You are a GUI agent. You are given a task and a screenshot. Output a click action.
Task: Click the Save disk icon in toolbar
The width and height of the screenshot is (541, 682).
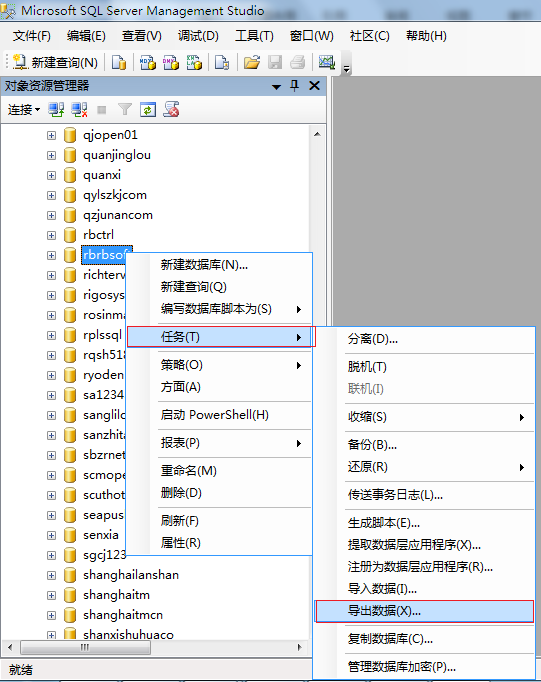(275, 63)
